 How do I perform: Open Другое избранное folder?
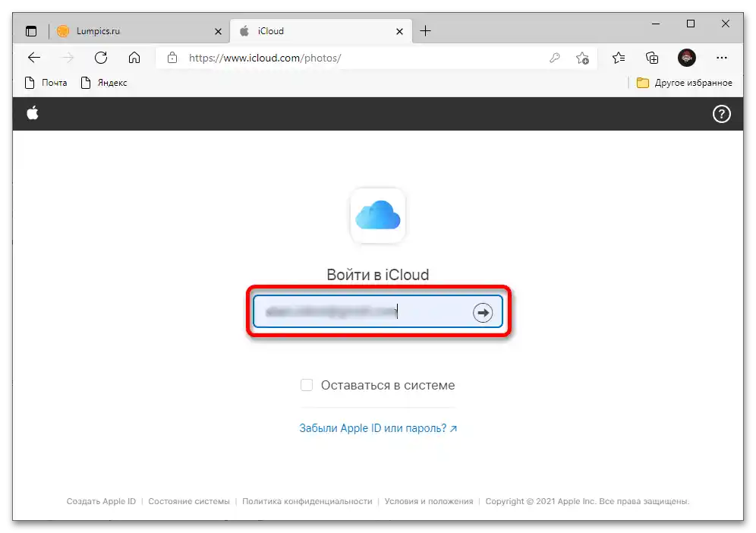click(x=684, y=83)
